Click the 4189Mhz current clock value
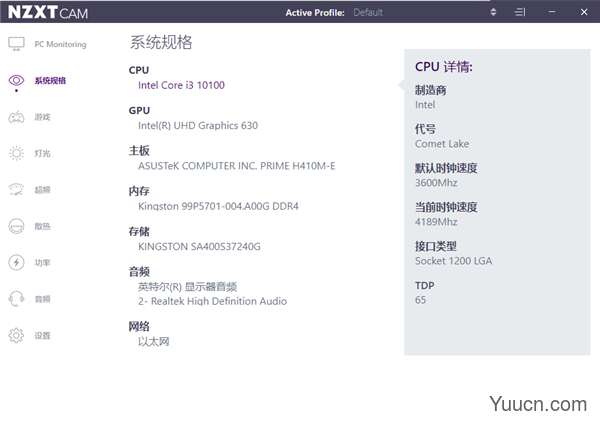Screen dimensions: 600x434 [x=436, y=222]
